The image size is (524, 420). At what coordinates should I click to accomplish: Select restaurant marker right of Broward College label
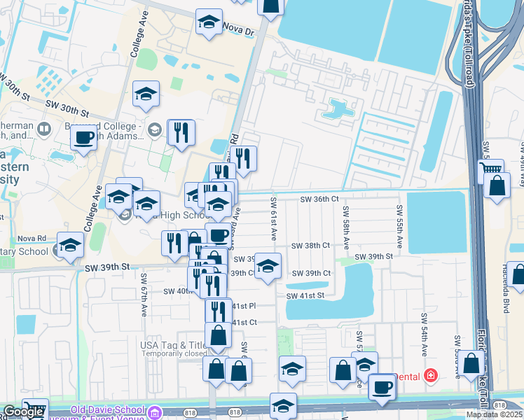[x=181, y=133]
